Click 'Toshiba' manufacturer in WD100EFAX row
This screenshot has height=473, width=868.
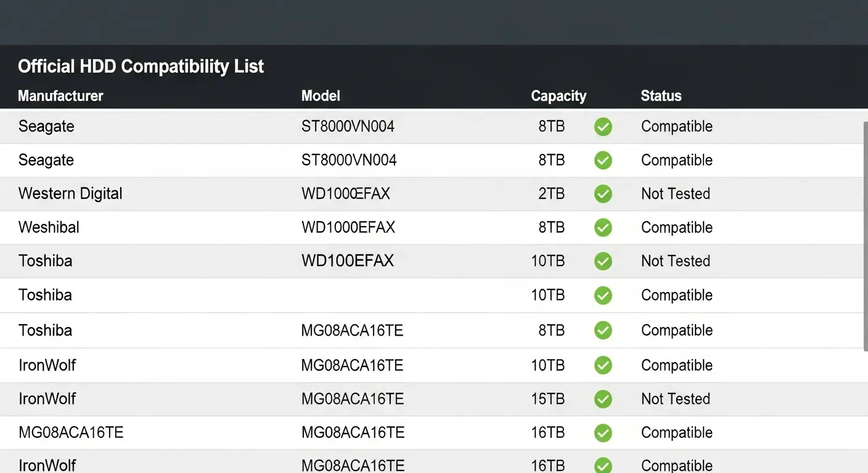click(45, 261)
